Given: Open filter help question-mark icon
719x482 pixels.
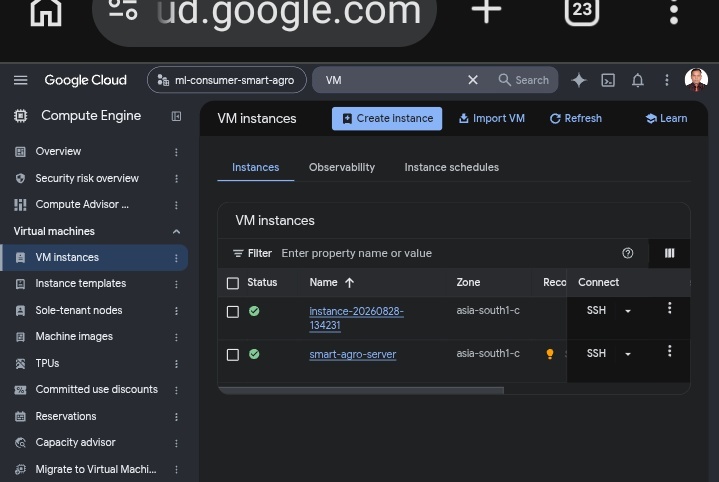Looking at the screenshot, I should click(628, 253).
